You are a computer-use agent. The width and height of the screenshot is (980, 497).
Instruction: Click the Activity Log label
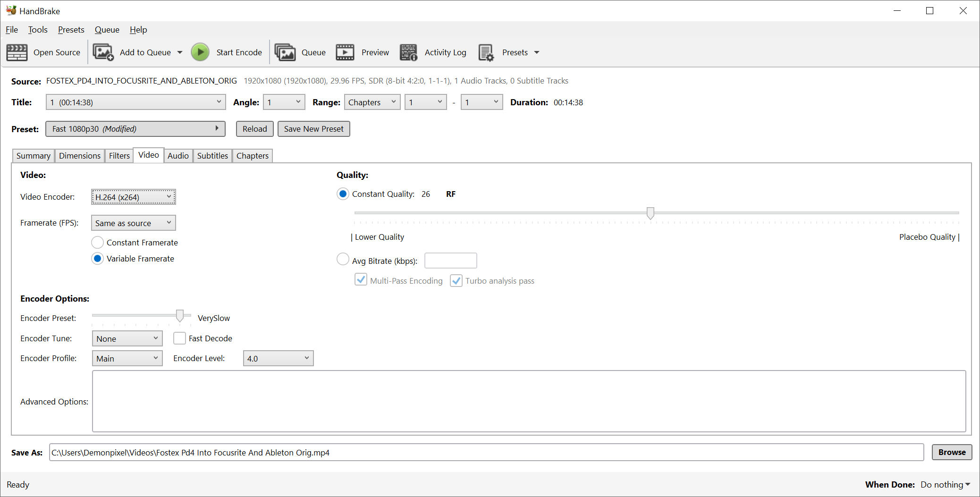click(445, 52)
